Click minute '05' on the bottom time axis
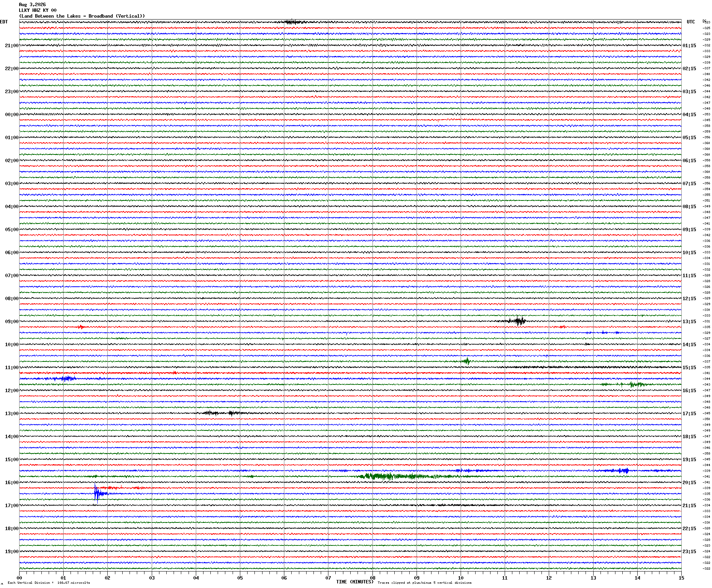The height and width of the screenshot is (588, 712). tap(240, 578)
